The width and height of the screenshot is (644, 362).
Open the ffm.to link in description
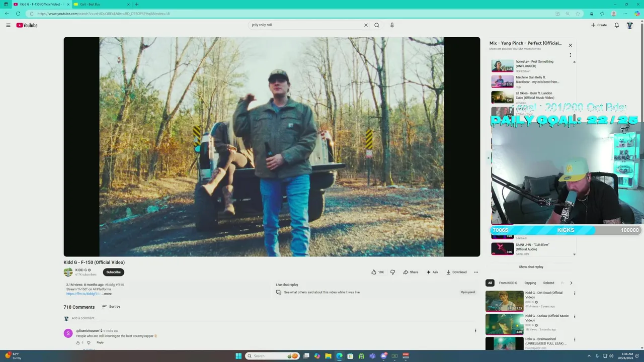pyautogui.click(x=83, y=294)
